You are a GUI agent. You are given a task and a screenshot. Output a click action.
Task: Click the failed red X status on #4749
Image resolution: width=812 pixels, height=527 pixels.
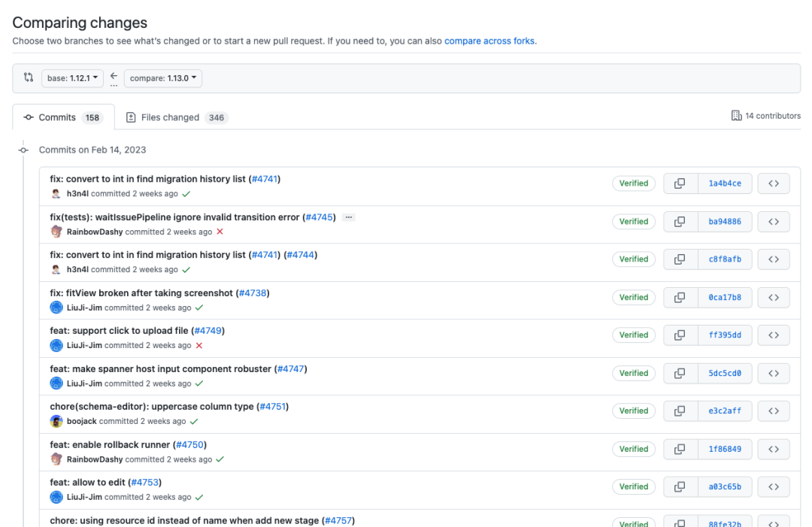point(199,346)
